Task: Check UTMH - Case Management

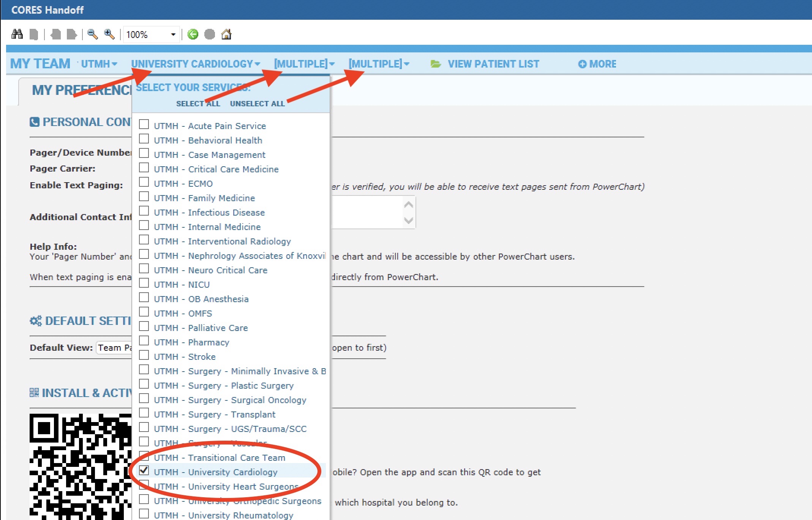Action: (x=144, y=153)
